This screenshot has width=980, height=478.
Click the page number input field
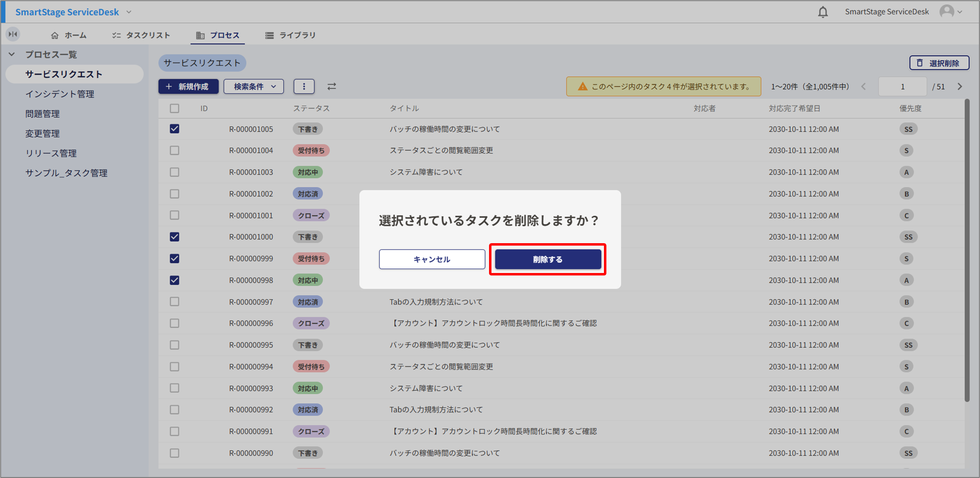coord(902,87)
